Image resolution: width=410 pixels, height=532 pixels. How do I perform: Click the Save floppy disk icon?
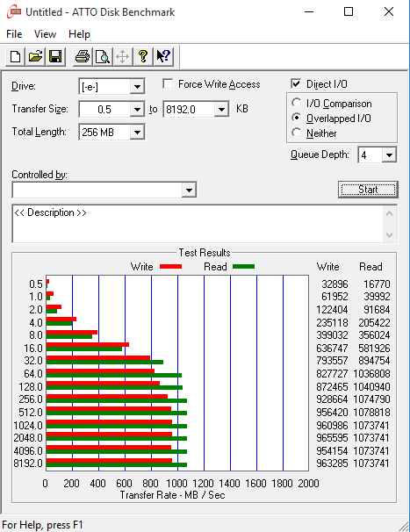coord(55,57)
